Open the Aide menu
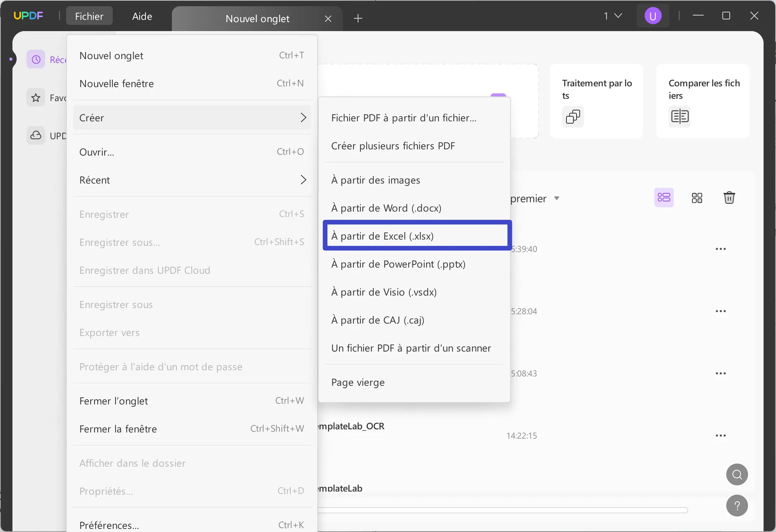This screenshot has width=776, height=532. [142, 16]
